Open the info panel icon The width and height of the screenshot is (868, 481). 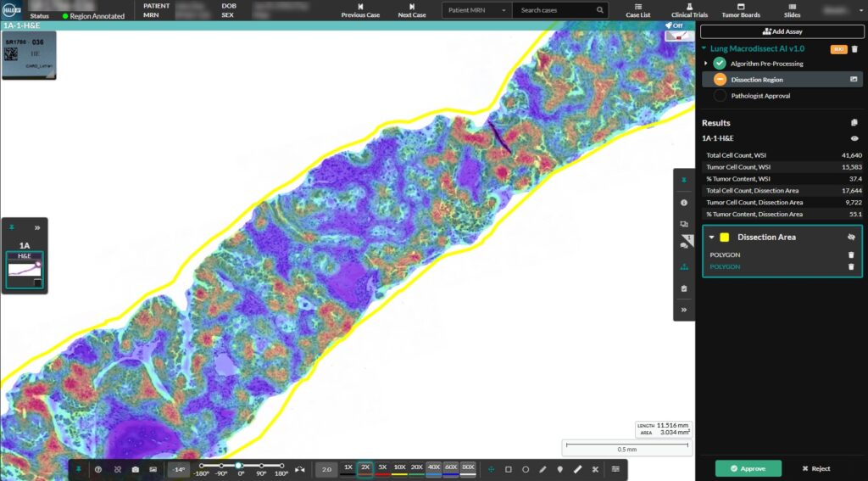[x=684, y=203]
